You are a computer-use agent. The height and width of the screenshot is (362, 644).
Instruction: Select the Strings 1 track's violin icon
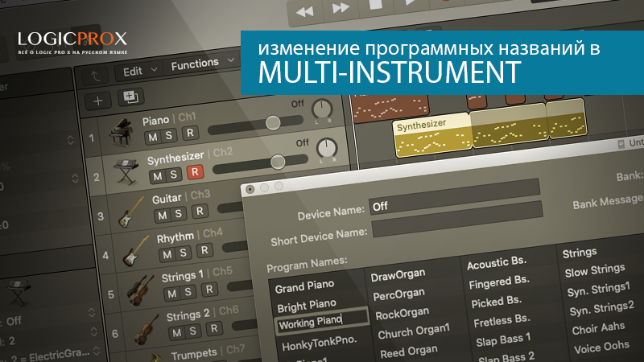pyautogui.click(x=140, y=290)
